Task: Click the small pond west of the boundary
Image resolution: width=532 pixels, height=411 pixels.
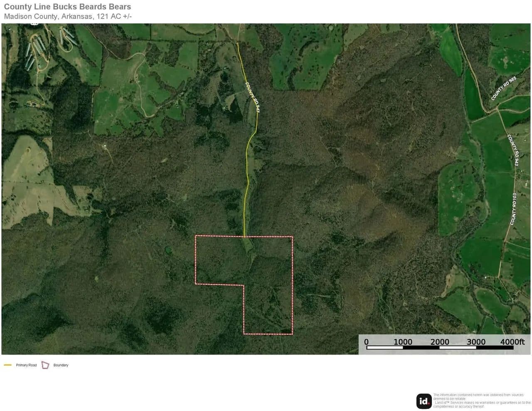Action: [x=167, y=250]
